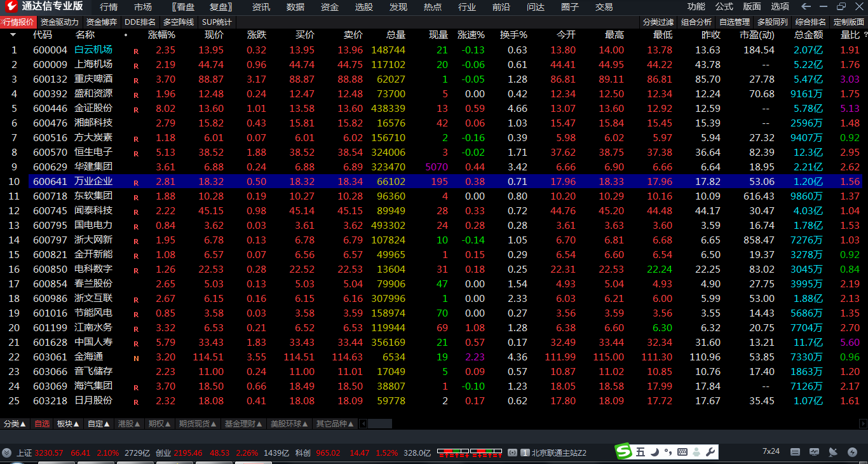Switch the Sogou 五 Wubi mode indicator
Screen dimensions: 868x464
coord(640,452)
